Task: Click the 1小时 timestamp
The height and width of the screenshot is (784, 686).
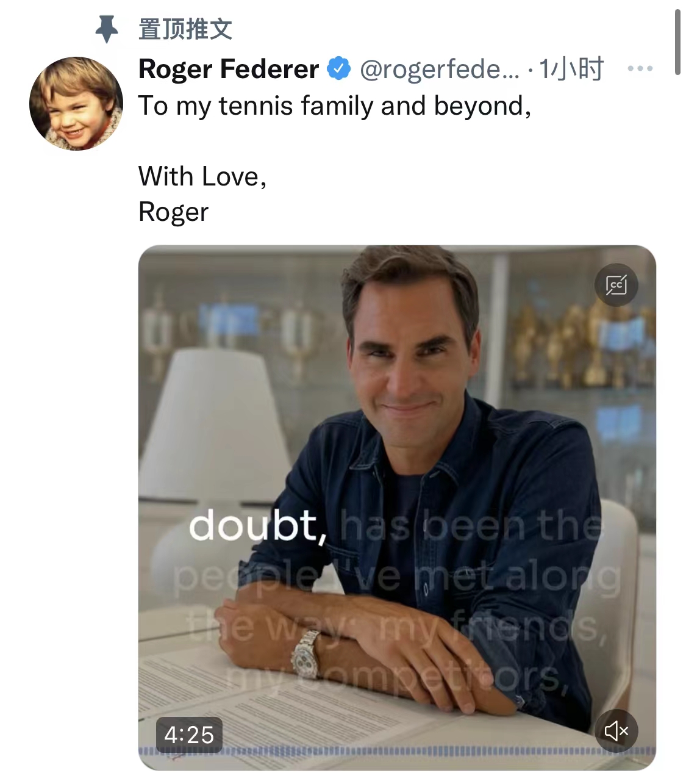Action: pos(571,68)
